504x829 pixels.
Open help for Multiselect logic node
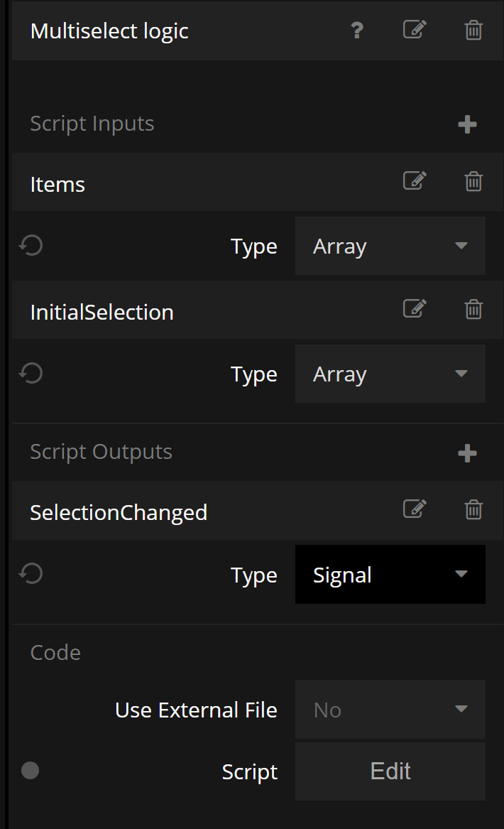point(357,31)
